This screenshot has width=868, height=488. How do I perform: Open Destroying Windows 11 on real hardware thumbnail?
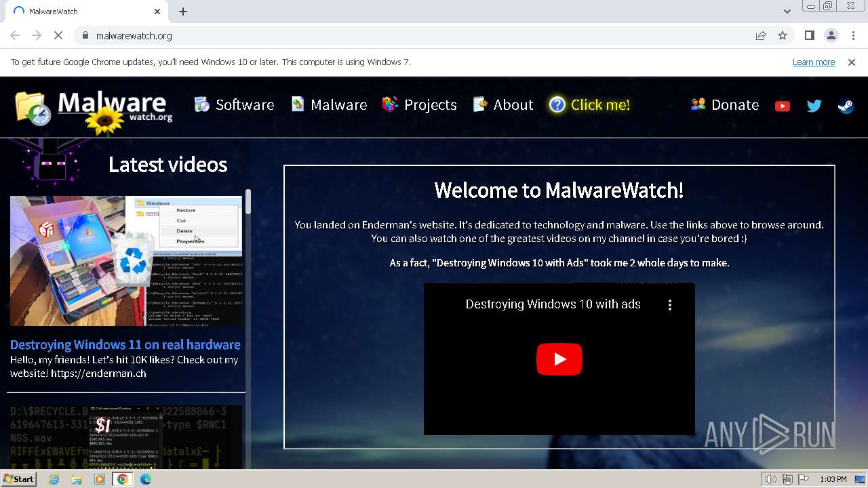pos(126,261)
